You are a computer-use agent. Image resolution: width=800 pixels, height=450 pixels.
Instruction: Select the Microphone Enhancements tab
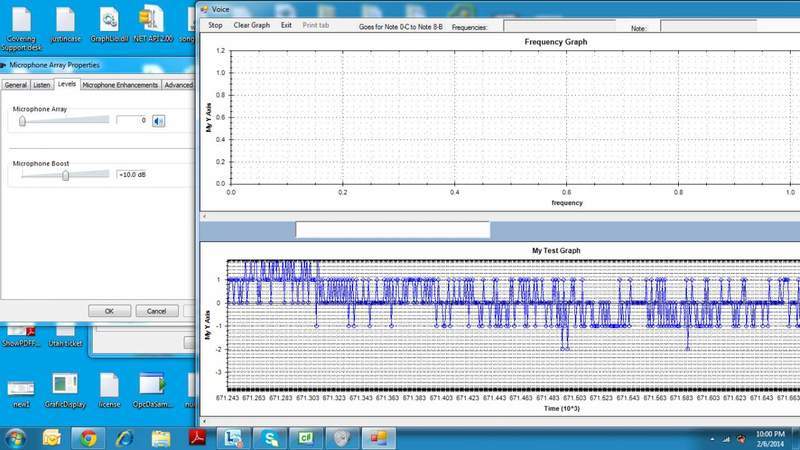click(120, 85)
